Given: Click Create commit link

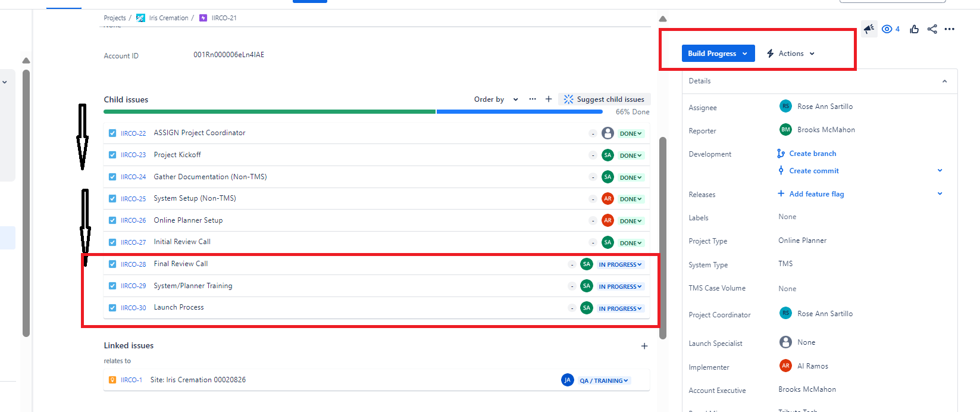Looking at the screenshot, I should (814, 171).
